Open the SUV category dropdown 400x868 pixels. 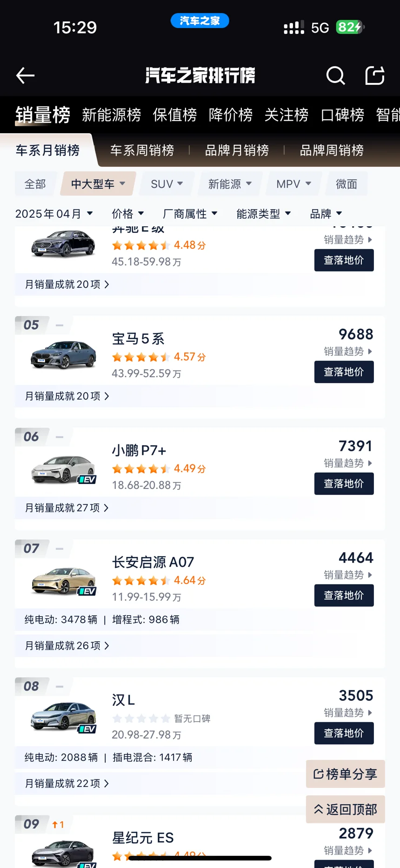pos(167,184)
